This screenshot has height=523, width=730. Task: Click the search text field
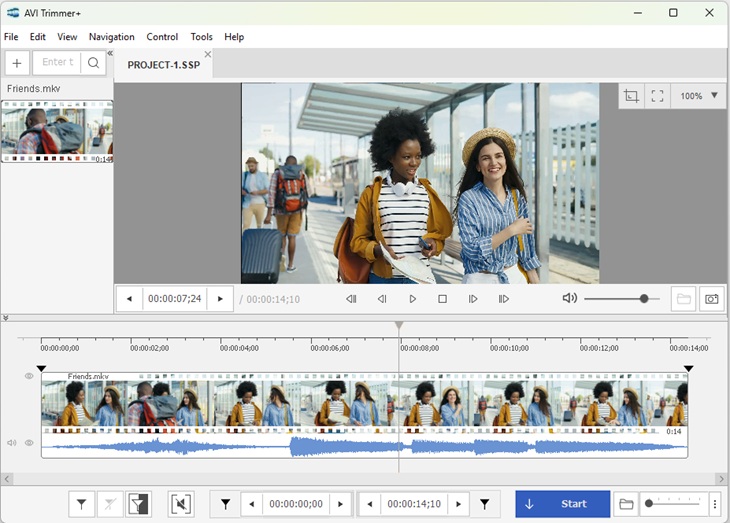pyautogui.click(x=57, y=62)
